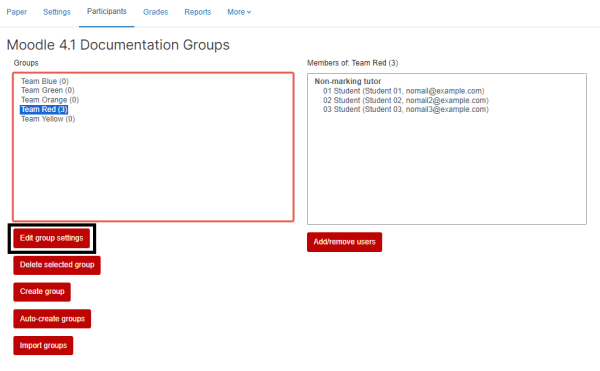Screen dimensions: 600x371
Task: Open the Paper tab
Action: [x=16, y=12]
